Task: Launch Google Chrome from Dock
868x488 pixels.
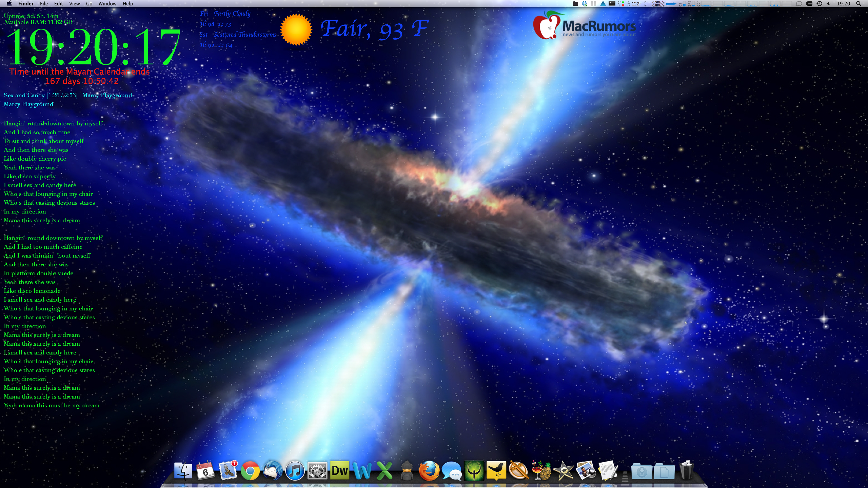Action: pos(250,471)
